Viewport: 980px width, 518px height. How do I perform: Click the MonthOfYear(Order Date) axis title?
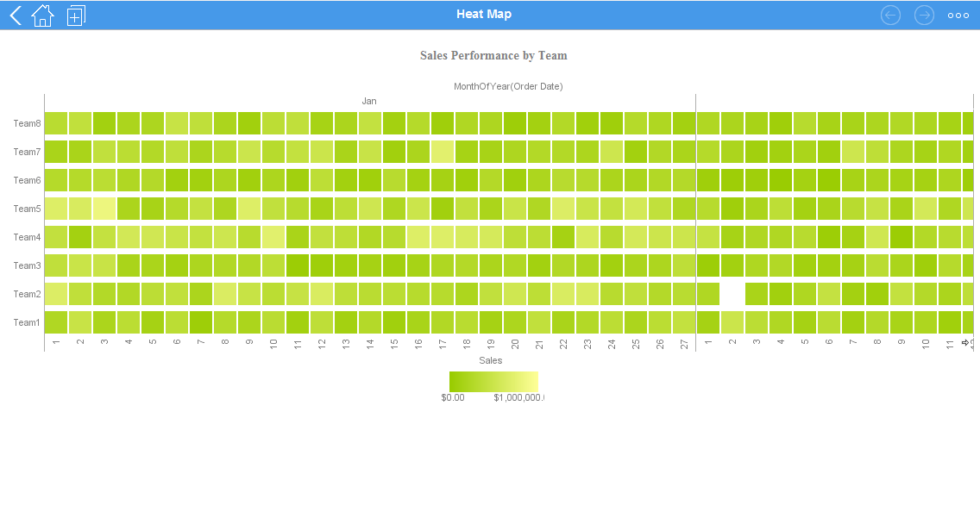508,86
